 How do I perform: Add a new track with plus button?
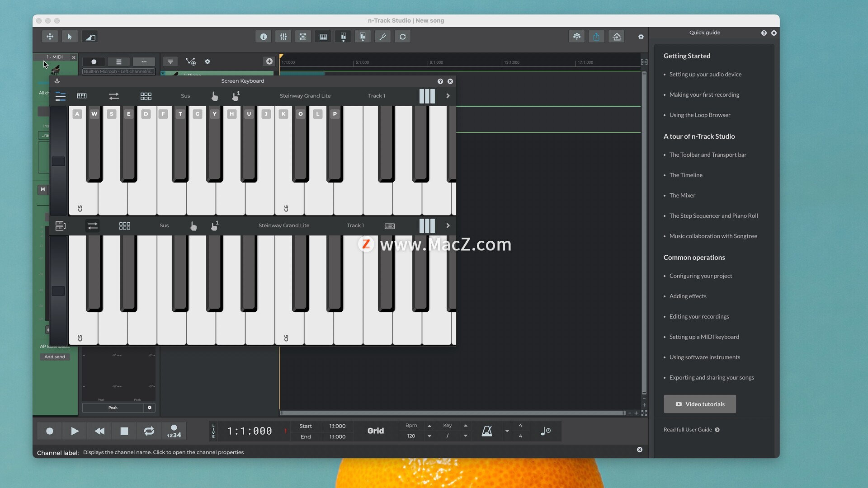269,61
